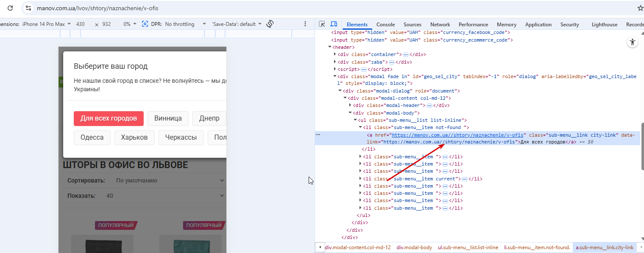This screenshot has width=644, height=253.
Task: Reload the page with the refresh icon
Action: pyautogui.click(x=11, y=8)
